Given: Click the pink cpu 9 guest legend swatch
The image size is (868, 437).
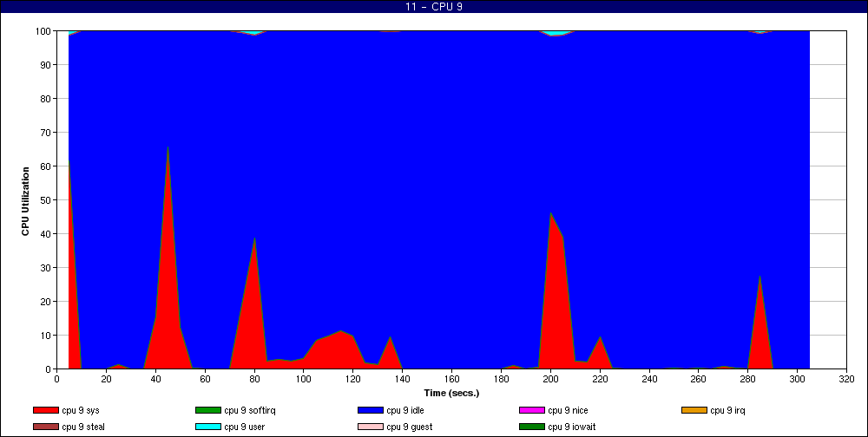Looking at the screenshot, I should pos(370,427).
